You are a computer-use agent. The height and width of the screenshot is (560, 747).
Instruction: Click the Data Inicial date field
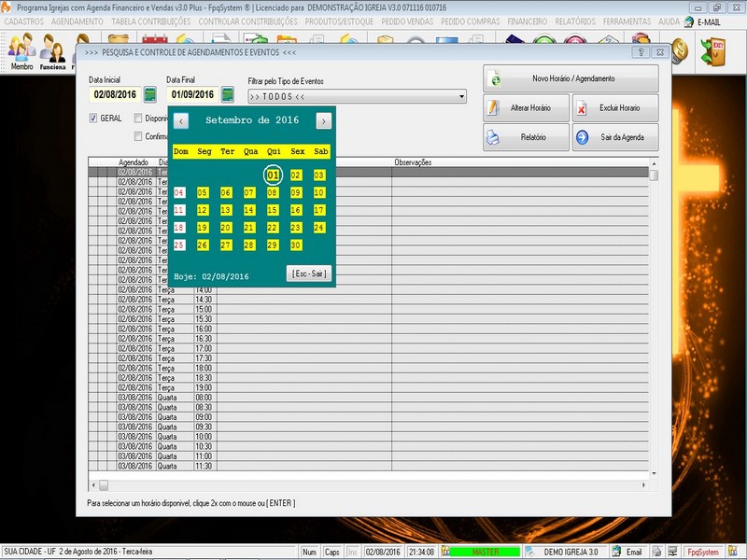point(115,94)
